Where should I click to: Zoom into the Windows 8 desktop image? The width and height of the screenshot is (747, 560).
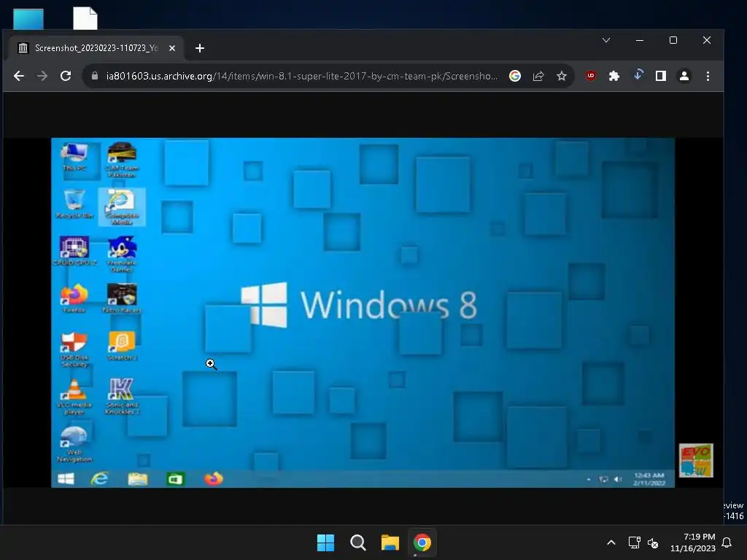coord(363,312)
